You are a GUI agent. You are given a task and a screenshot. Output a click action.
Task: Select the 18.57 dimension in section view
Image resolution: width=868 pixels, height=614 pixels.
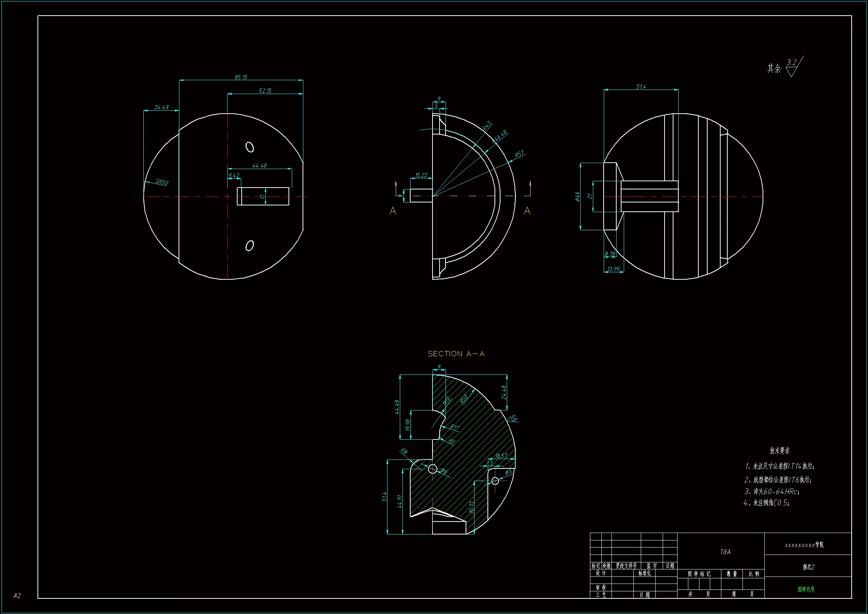pyautogui.click(x=501, y=455)
